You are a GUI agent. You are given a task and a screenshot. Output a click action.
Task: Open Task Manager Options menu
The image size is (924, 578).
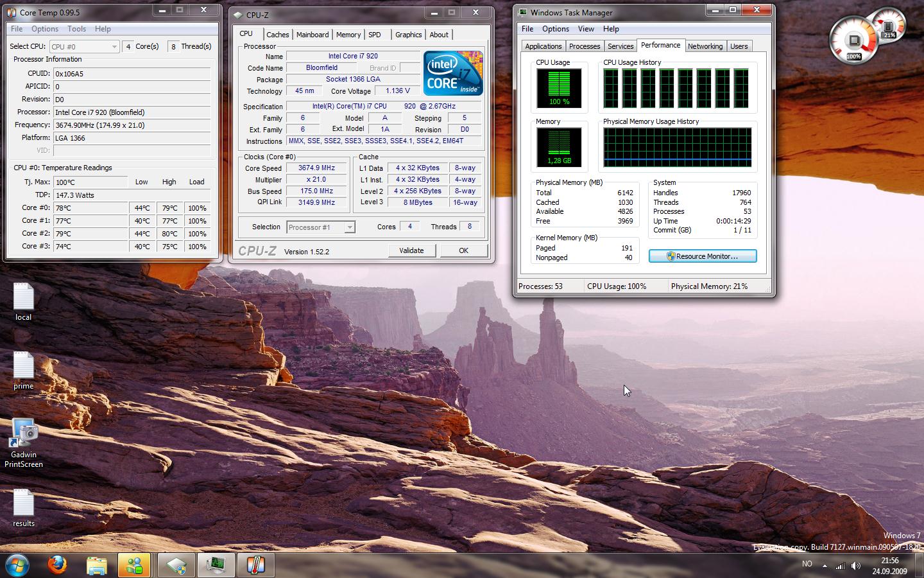point(556,28)
